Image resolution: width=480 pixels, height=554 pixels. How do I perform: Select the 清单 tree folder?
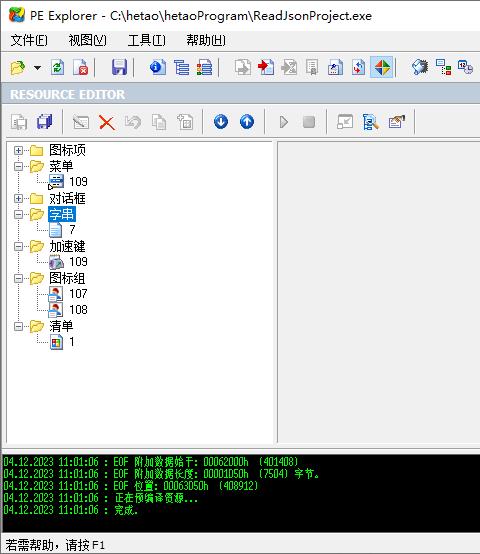(61, 326)
